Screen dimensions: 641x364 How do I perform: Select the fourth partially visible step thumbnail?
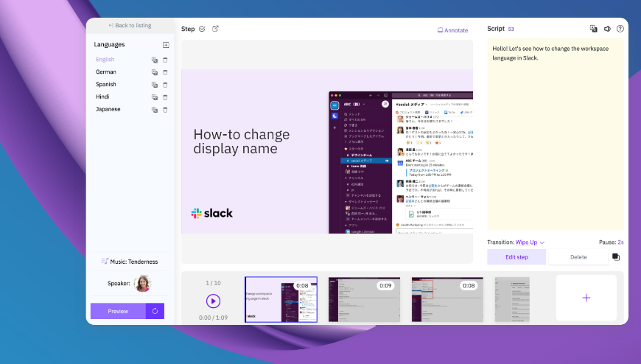(x=512, y=299)
